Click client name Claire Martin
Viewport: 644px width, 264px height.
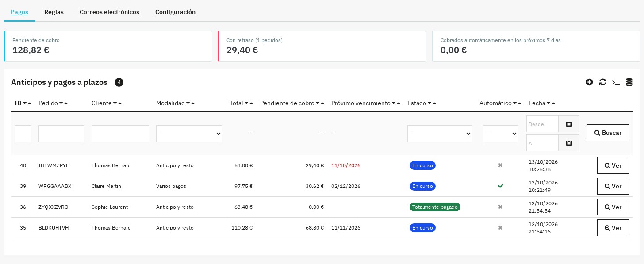[x=106, y=186]
